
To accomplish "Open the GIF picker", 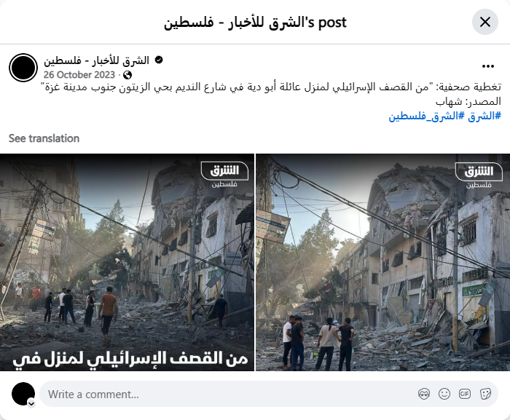I will pyautogui.click(x=465, y=394).
